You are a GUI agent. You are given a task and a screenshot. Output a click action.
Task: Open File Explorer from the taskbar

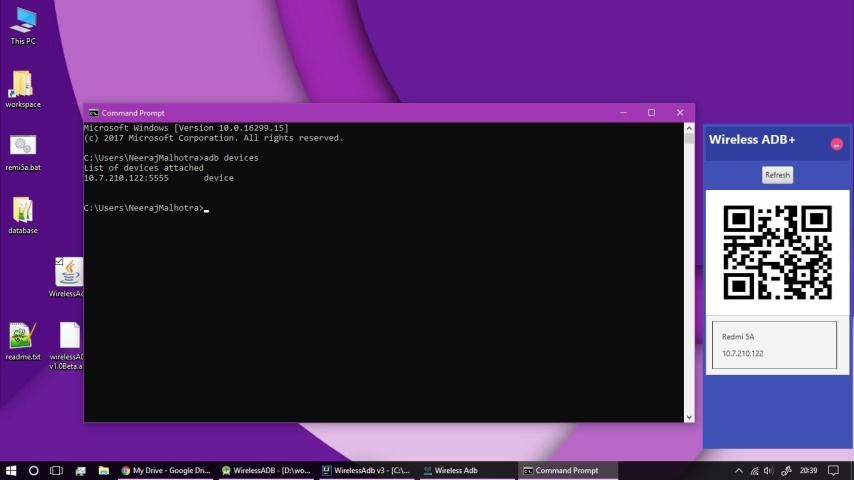pyautogui.click(x=103, y=470)
